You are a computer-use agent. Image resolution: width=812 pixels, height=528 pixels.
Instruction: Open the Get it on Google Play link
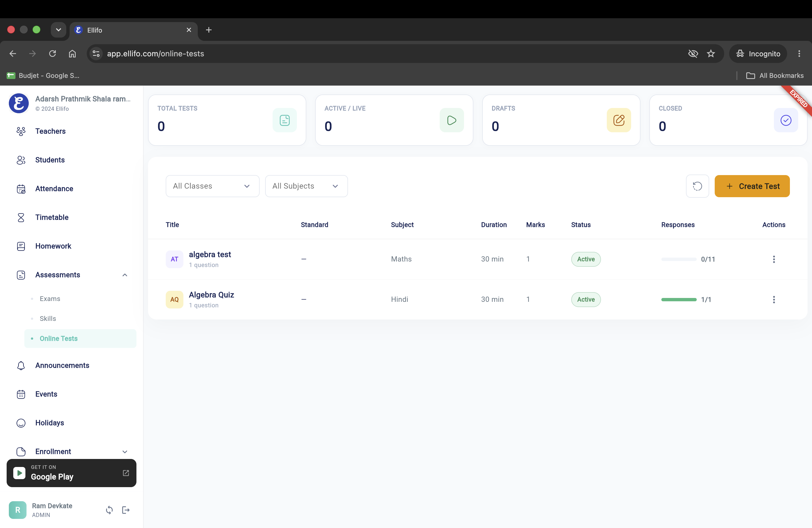click(71, 472)
